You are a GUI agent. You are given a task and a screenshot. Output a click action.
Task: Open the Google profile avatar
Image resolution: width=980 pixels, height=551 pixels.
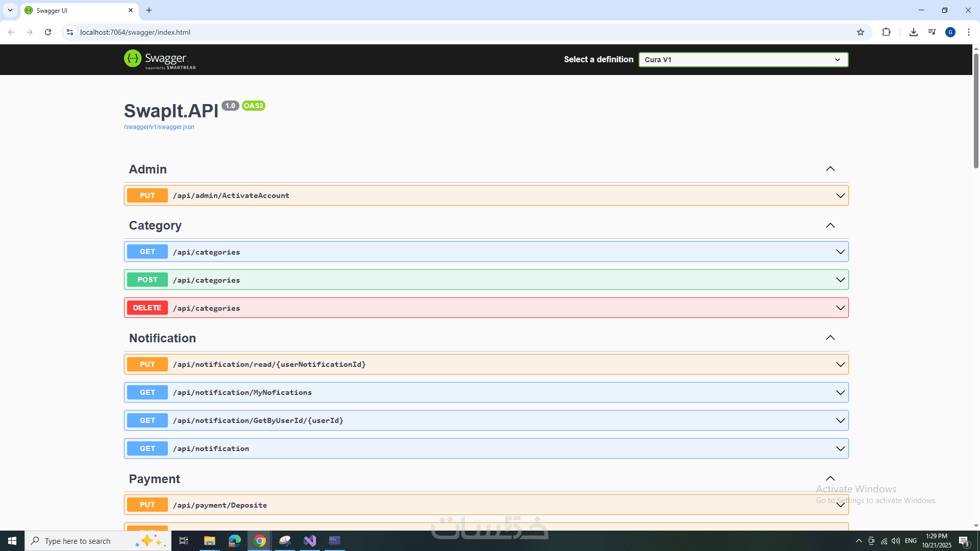(950, 32)
